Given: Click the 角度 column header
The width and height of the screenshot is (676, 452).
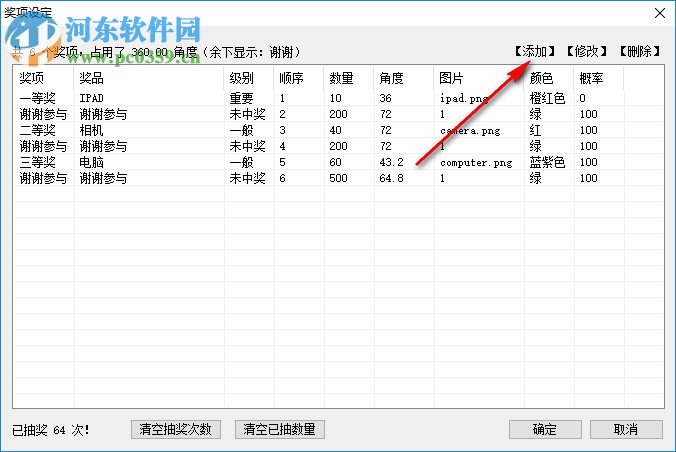Looking at the screenshot, I should click(404, 78).
